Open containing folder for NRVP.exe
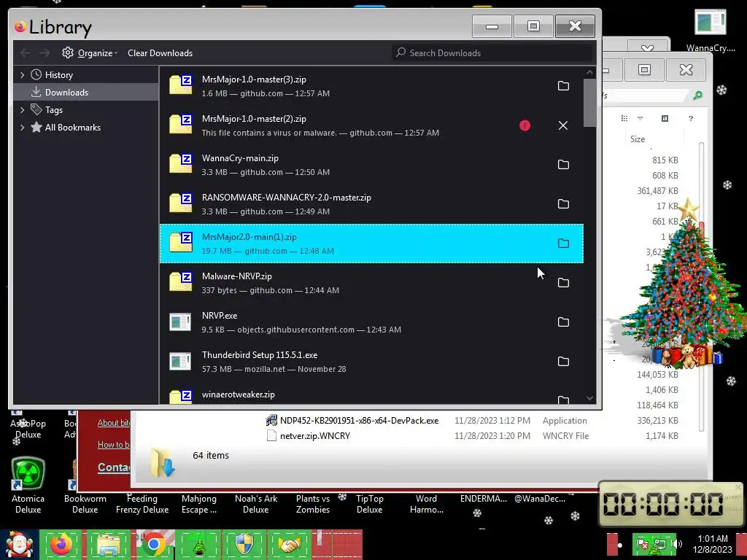 point(563,322)
